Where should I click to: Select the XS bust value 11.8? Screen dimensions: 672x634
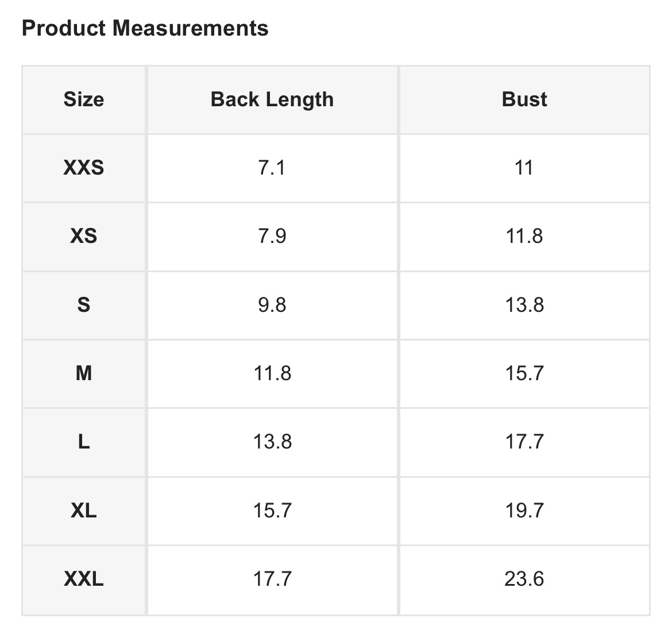(524, 236)
